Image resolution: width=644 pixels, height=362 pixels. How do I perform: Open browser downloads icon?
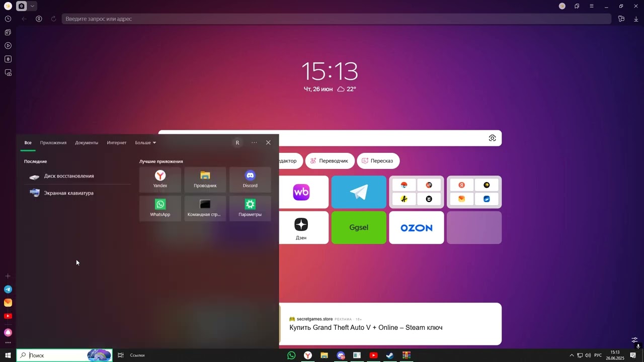(636, 19)
